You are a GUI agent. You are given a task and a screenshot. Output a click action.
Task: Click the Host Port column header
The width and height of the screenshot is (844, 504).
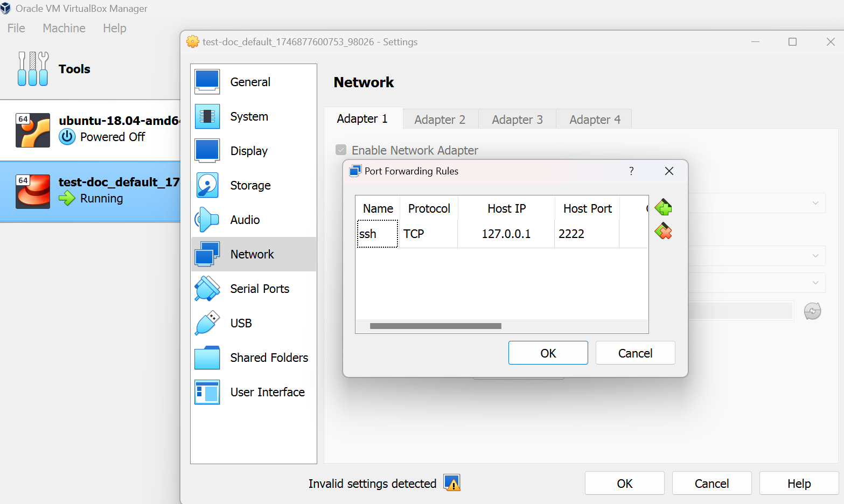click(x=587, y=208)
